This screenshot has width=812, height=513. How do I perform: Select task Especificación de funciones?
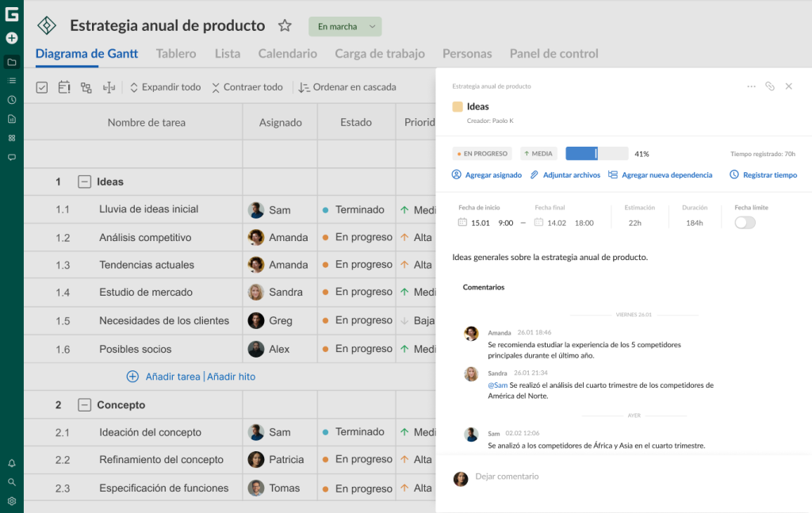coord(163,488)
